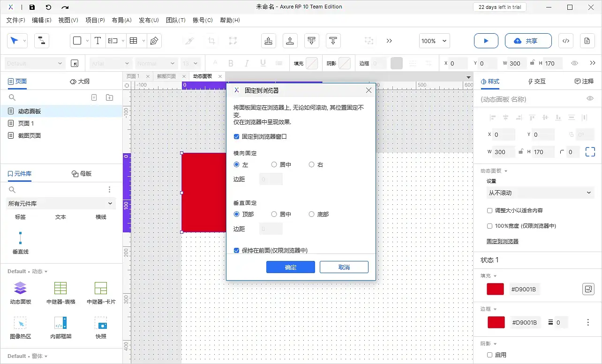The image size is (602, 364).
Task: Select the 居中 horizontal fixing option
Action: tap(274, 164)
